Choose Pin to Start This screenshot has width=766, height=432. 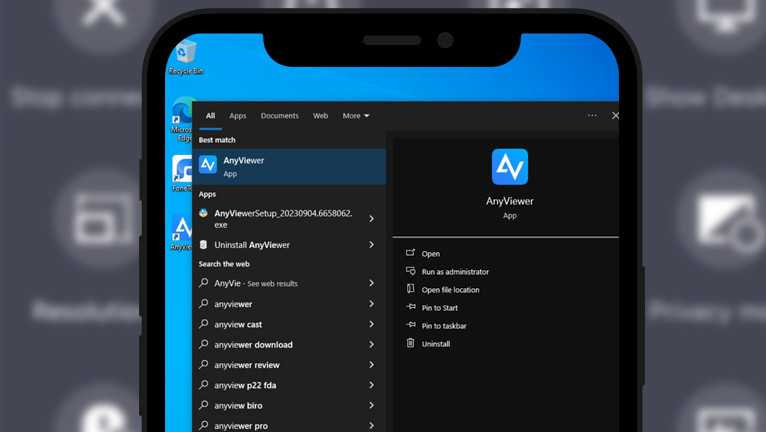440,308
